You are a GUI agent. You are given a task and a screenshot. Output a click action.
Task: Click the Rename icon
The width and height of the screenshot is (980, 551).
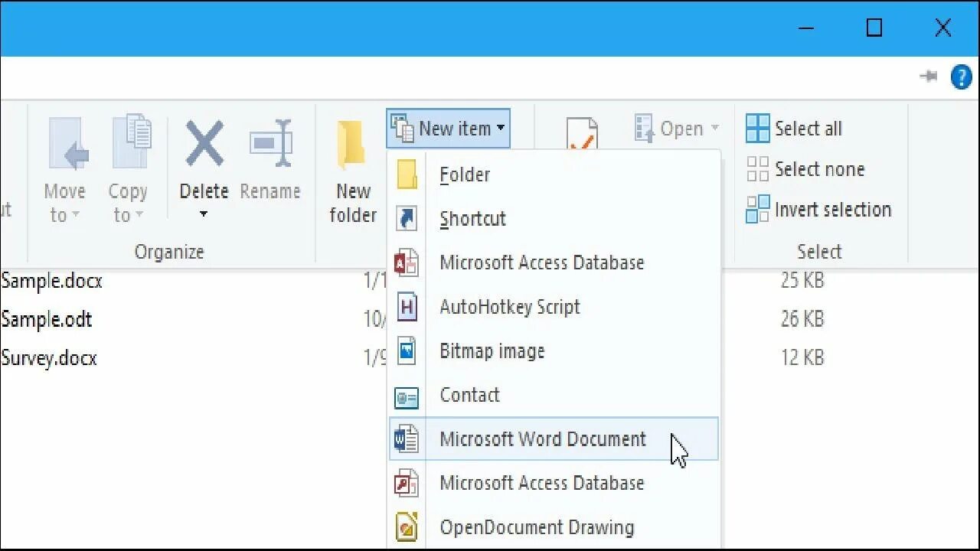(271, 143)
